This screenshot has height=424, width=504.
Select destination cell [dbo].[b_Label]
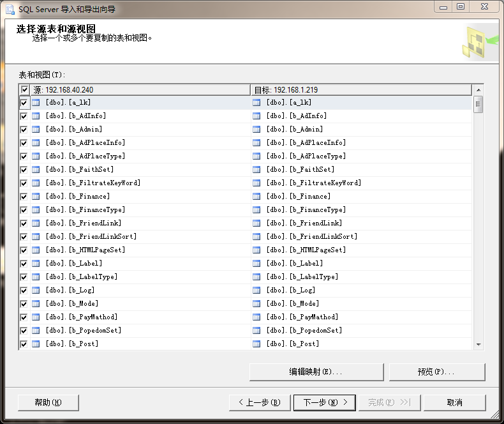tap(361, 264)
